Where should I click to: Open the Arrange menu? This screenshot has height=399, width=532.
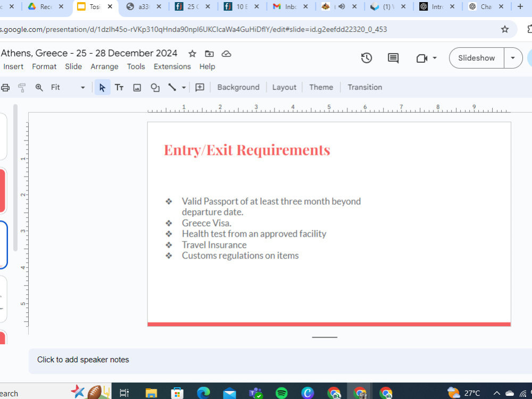click(x=104, y=66)
